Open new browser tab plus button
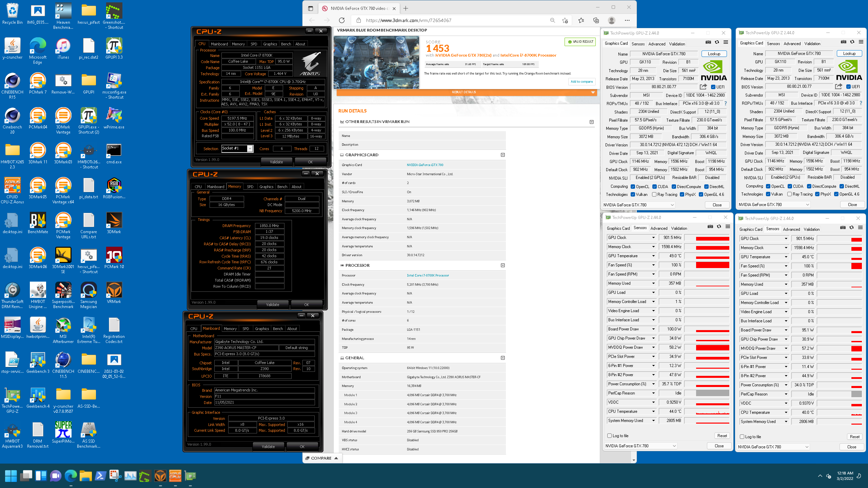The height and width of the screenshot is (488, 868). [406, 8]
